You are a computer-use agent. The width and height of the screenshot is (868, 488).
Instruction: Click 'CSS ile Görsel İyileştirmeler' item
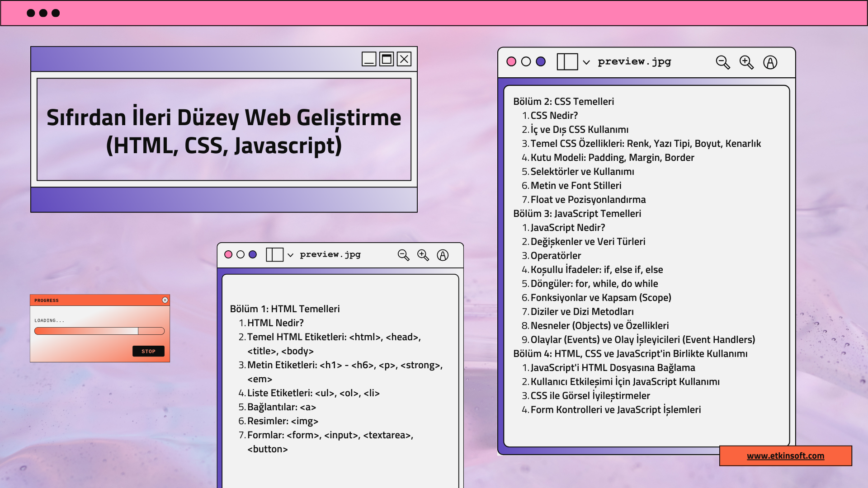pos(590,395)
